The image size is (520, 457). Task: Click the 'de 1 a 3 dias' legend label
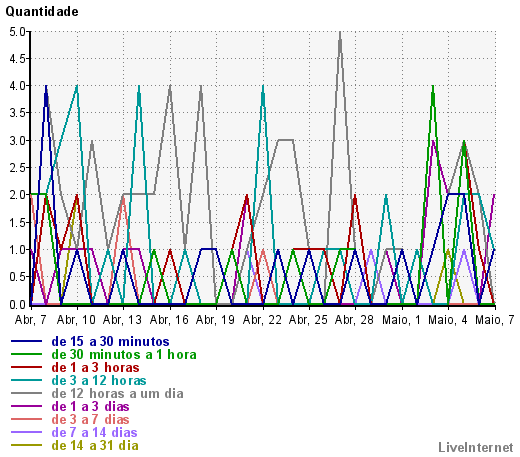[90, 407]
